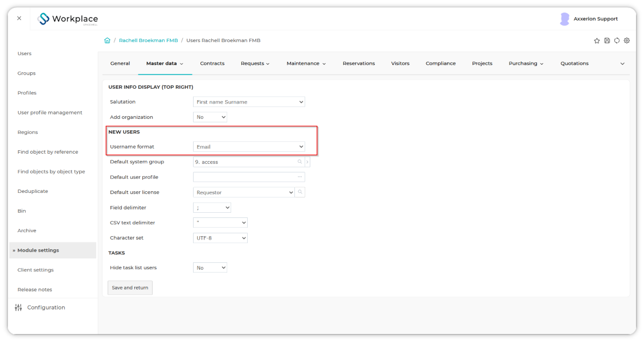Open the Hide task list users dropdown

210,267
